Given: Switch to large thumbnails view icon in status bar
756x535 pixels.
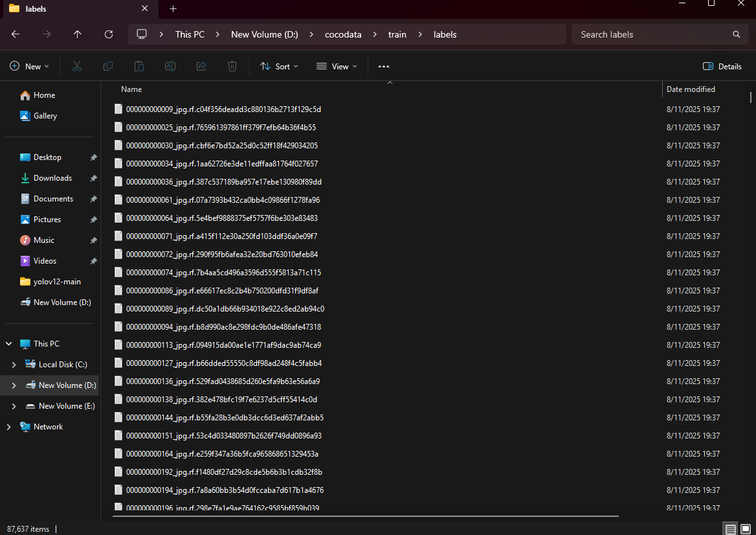Looking at the screenshot, I should point(746,529).
